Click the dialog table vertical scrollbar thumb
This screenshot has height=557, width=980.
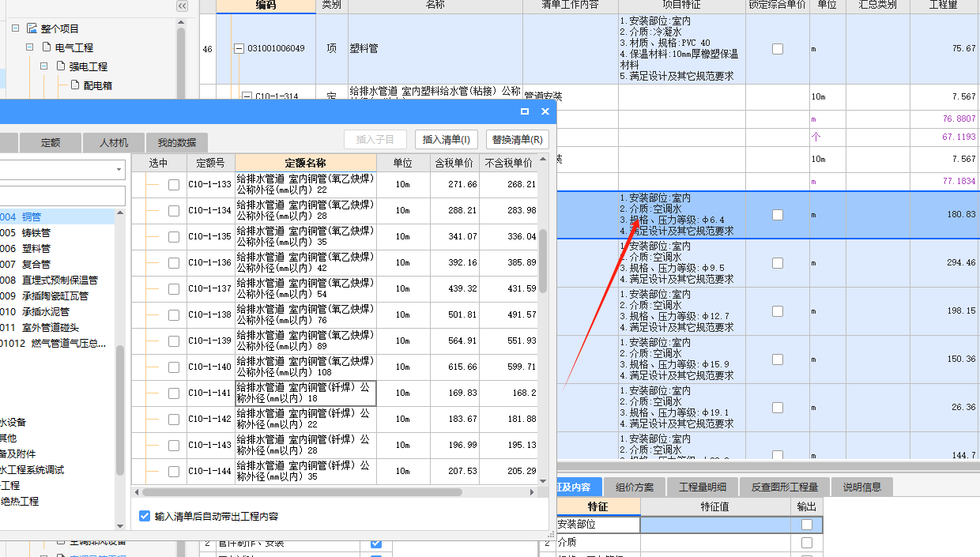pos(543,261)
